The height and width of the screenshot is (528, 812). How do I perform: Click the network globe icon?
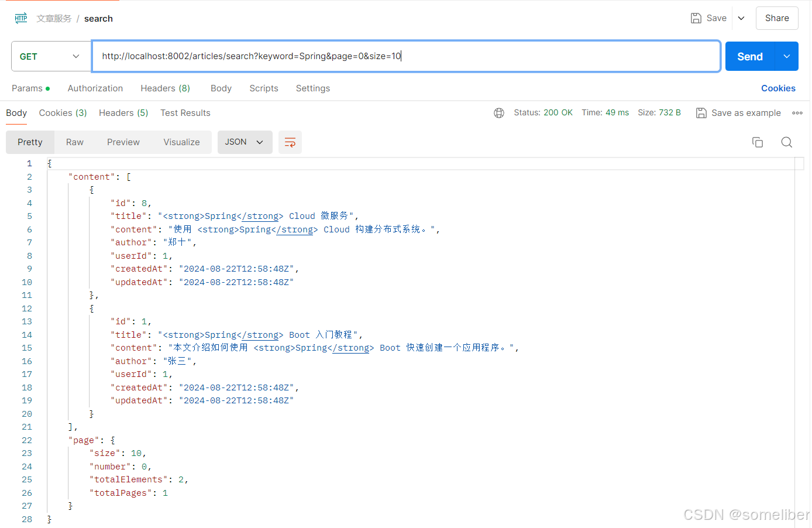(499, 113)
